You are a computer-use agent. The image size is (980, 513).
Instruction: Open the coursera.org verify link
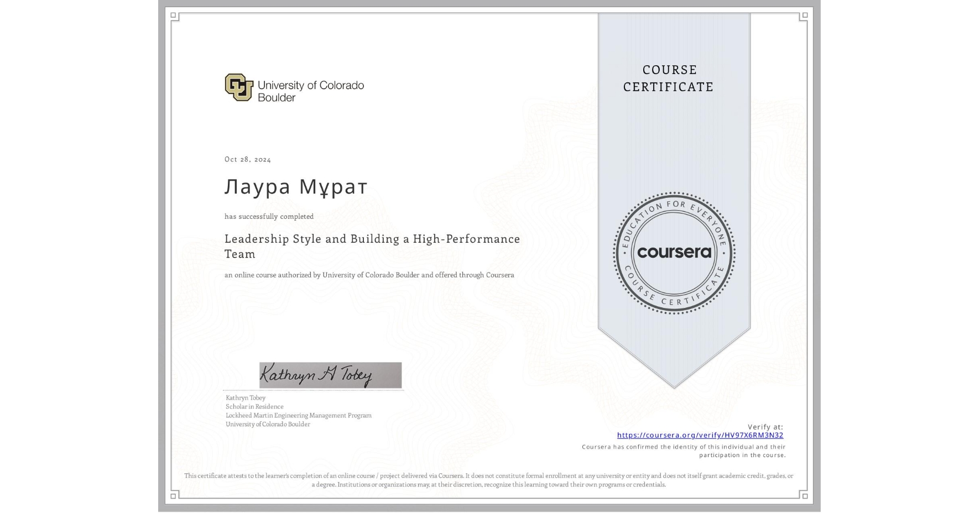700,435
